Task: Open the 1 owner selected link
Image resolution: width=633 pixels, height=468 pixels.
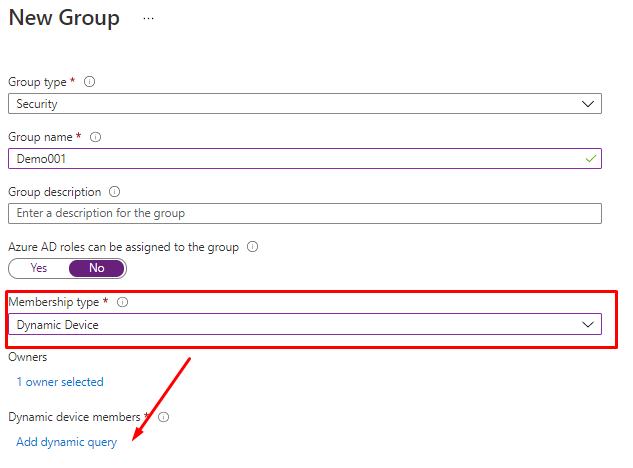Action: (x=60, y=382)
